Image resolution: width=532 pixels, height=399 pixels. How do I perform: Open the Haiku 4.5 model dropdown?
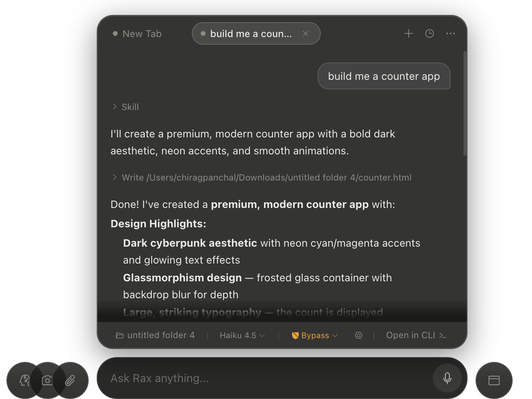pyautogui.click(x=242, y=335)
